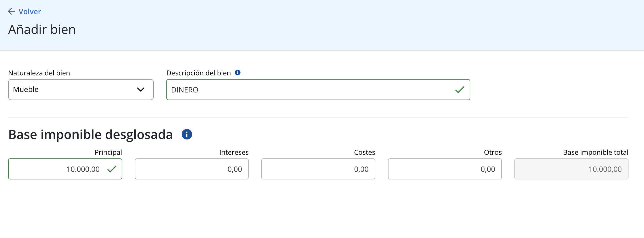Click the Añadir bien page heading

[42, 29]
